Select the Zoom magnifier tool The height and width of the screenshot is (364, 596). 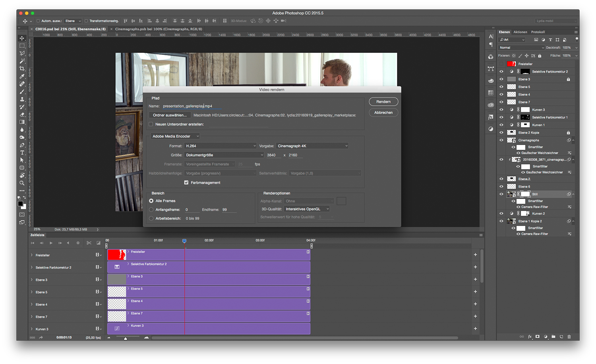click(22, 183)
